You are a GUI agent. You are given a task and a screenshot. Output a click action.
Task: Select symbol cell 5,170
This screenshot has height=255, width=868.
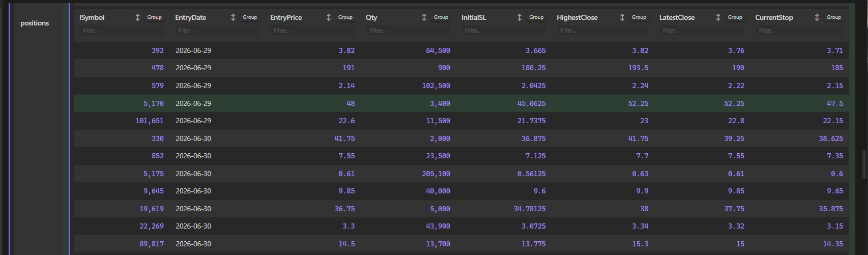tap(154, 103)
